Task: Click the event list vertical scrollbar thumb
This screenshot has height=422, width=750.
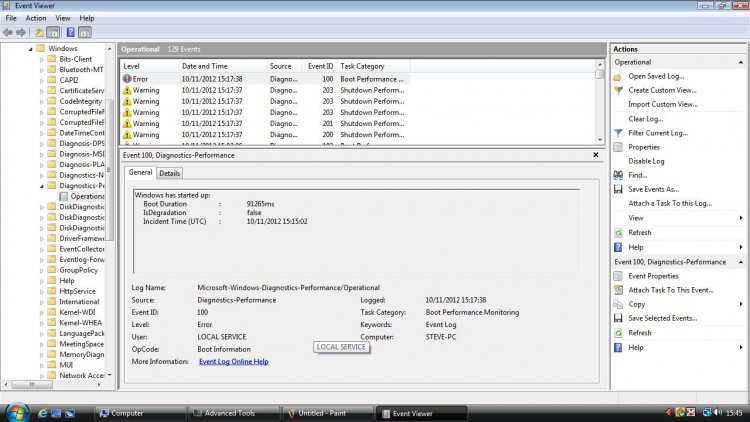Action: pyautogui.click(x=600, y=75)
